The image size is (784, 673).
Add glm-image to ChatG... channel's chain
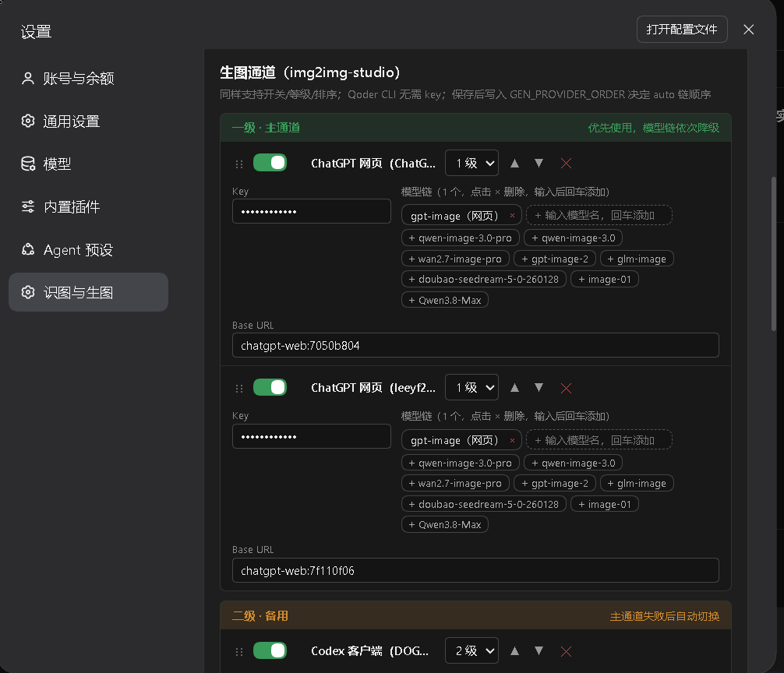click(637, 259)
